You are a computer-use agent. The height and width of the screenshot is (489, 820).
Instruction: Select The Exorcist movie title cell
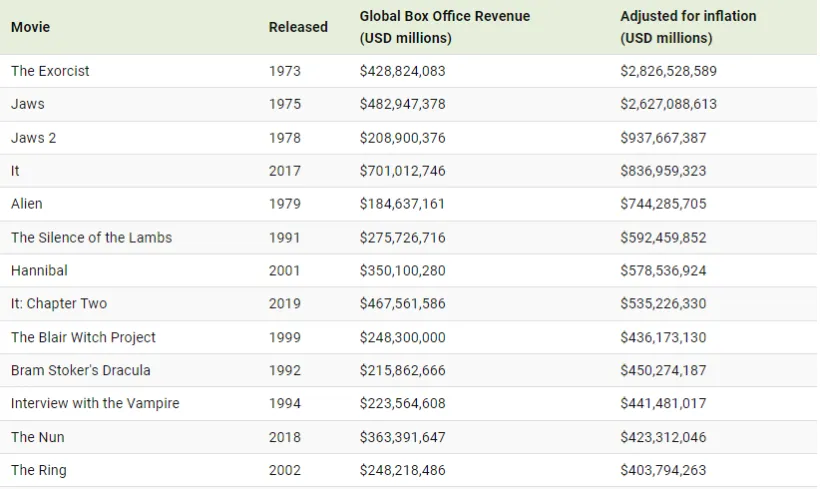[50, 71]
